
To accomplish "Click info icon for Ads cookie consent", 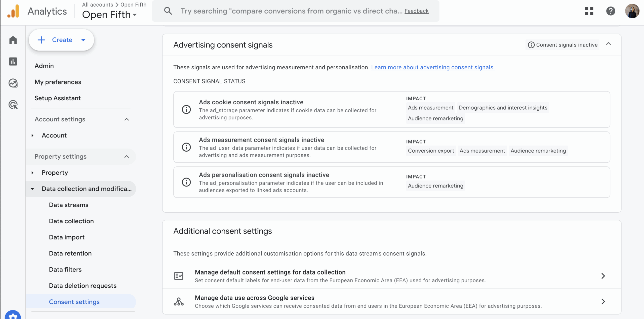I will pyautogui.click(x=186, y=110).
